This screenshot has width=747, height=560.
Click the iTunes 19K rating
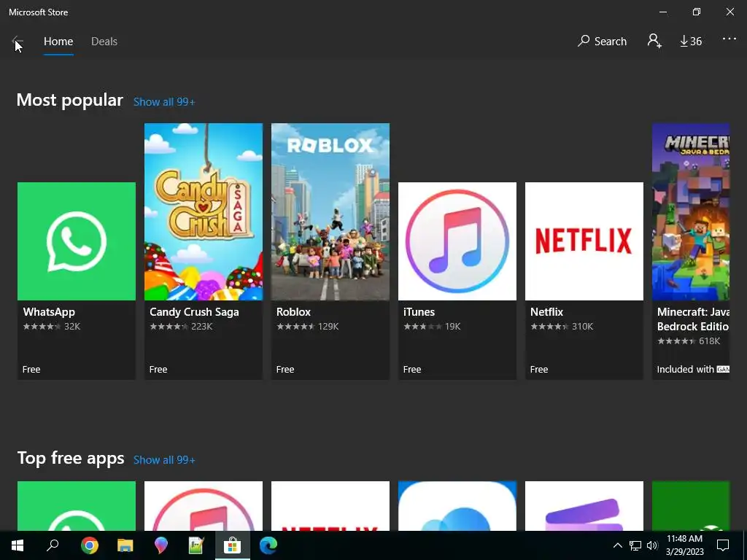tap(432, 327)
